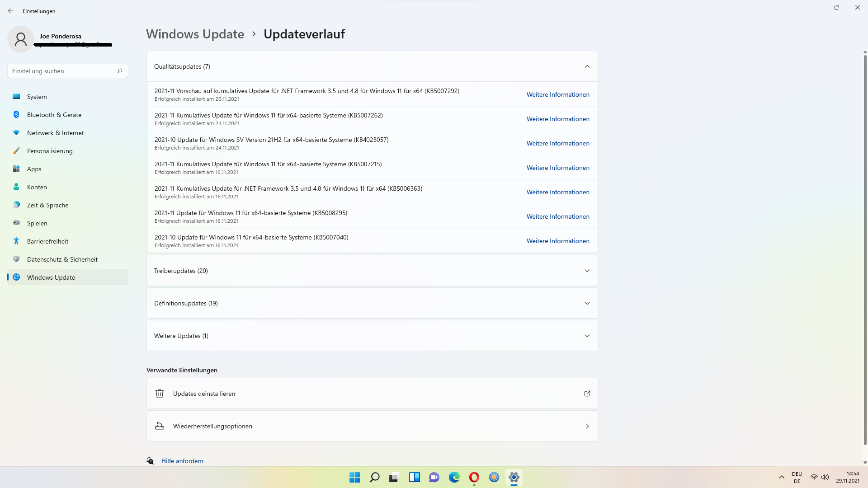The width and height of the screenshot is (868, 488).
Task: Click the Microsoft Edge taskbar icon
Action: pos(454,477)
